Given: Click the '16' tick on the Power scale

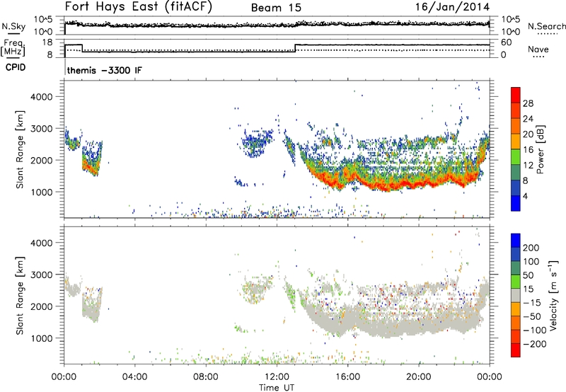Looking at the screenshot, I should [x=528, y=149].
